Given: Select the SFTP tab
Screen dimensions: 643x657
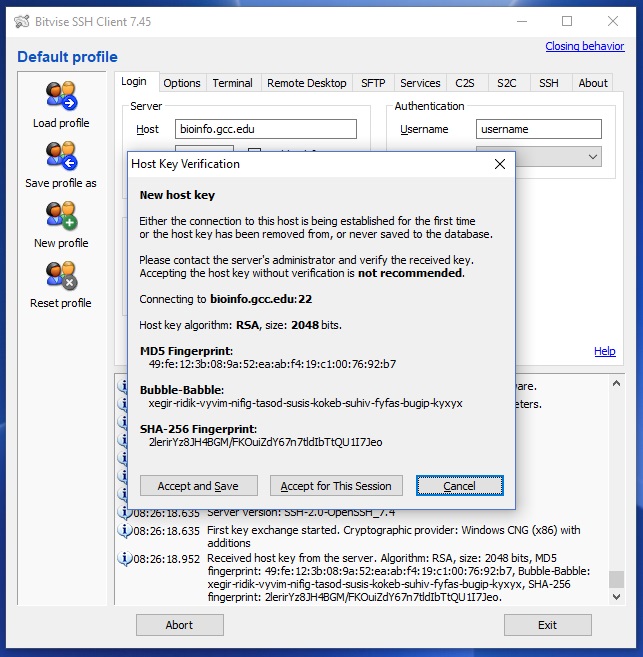Looking at the screenshot, I should tap(373, 83).
